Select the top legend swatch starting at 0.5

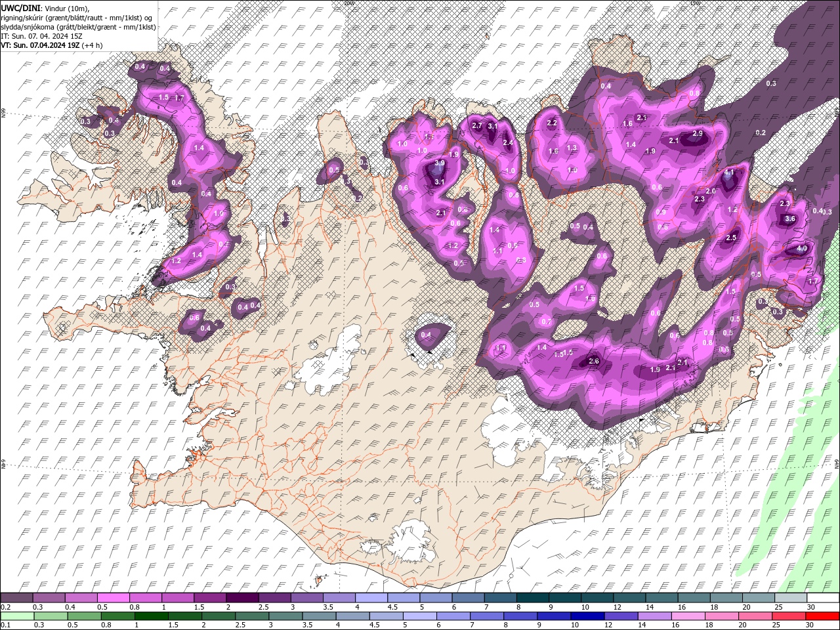[113, 598]
